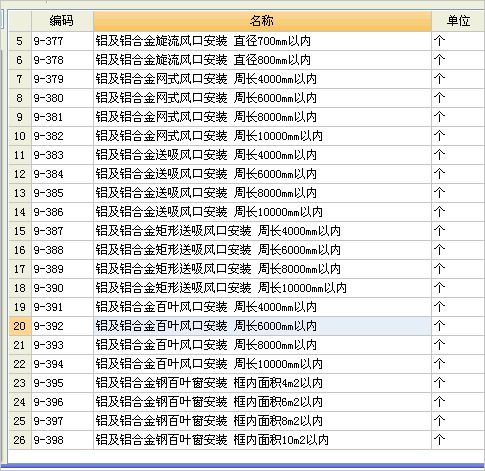Select 铝及铝合金钢百叶窗安装 框内面积6m2以内
The width and height of the screenshot is (485, 471).
coord(262,402)
